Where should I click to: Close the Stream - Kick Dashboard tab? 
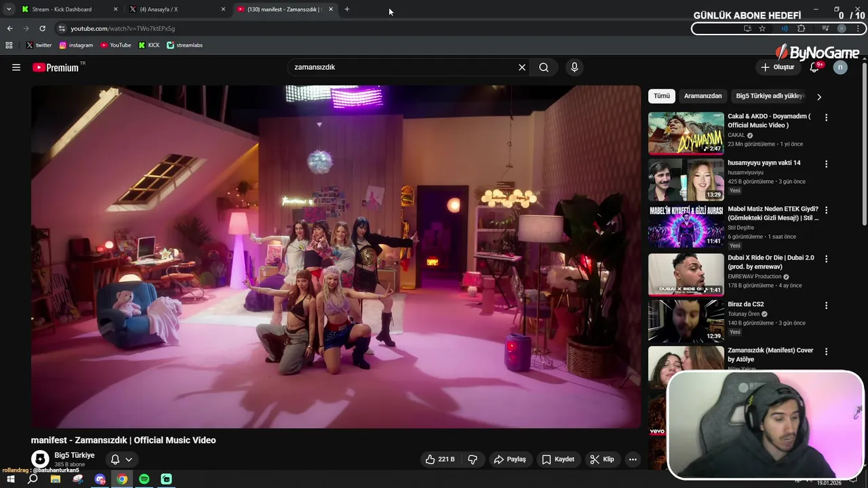coord(115,9)
